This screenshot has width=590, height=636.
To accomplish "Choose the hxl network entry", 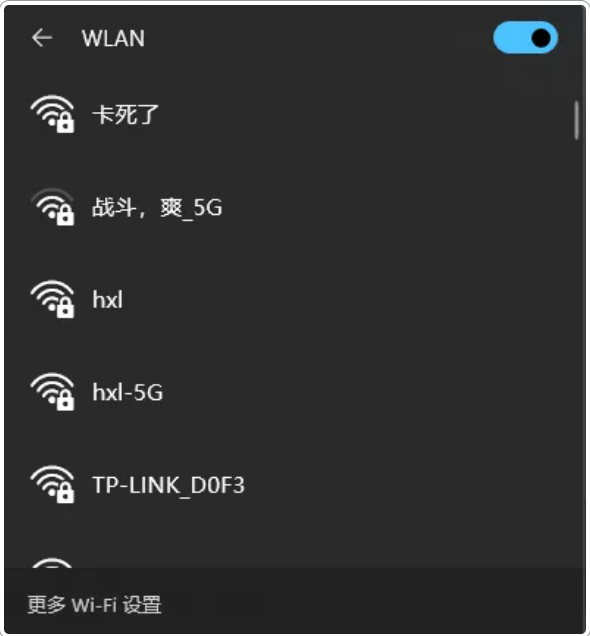I will 107,300.
